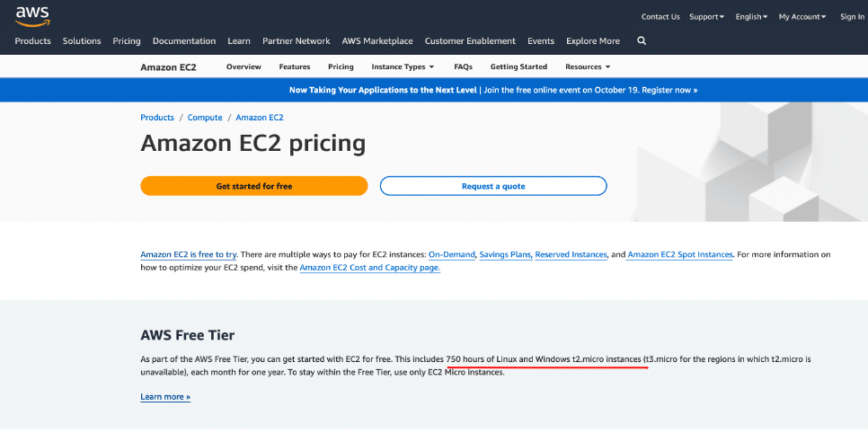Viewport: 868px width, 442px height.
Task: Click the Amazon EC2 breadcrumb
Action: pyautogui.click(x=260, y=118)
